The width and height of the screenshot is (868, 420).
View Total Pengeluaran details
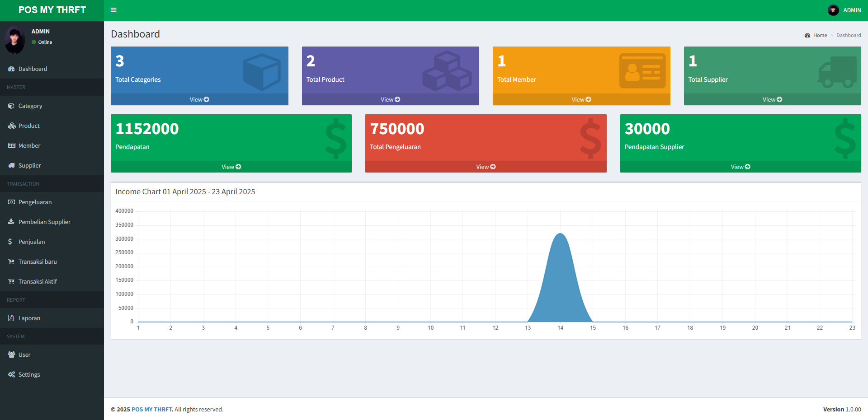tap(486, 167)
